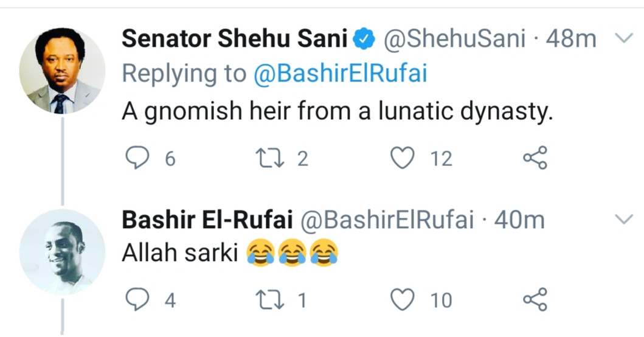Screen dimensions: 644x337
Task: Open the 48m timestamp link
Action: pyautogui.click(x=571, y=40)
